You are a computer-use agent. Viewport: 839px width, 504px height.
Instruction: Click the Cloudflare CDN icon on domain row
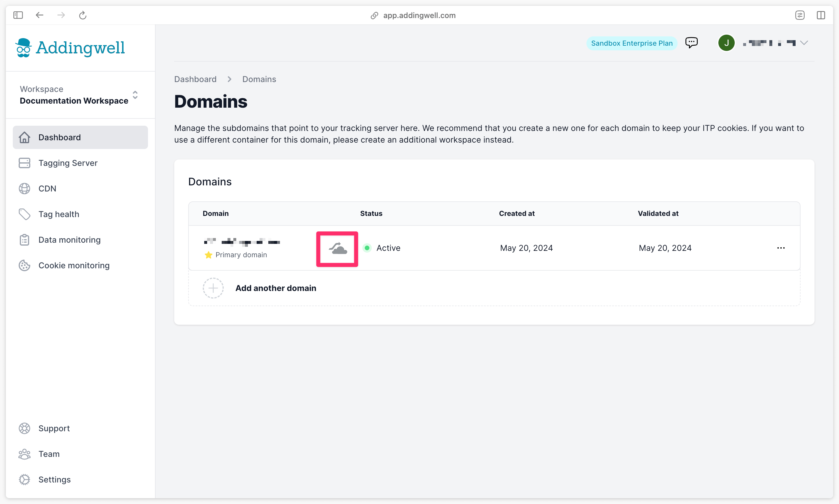pos(337,248)
